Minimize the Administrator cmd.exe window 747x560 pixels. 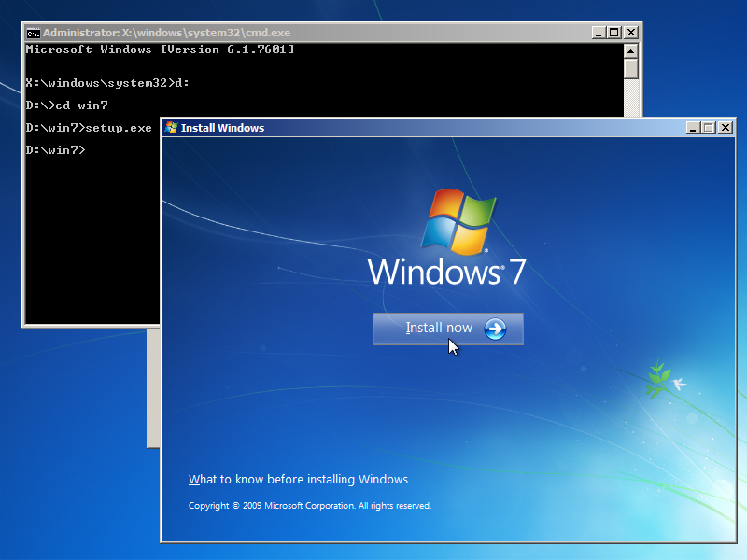pyautogui.click(x=598, y=32)
